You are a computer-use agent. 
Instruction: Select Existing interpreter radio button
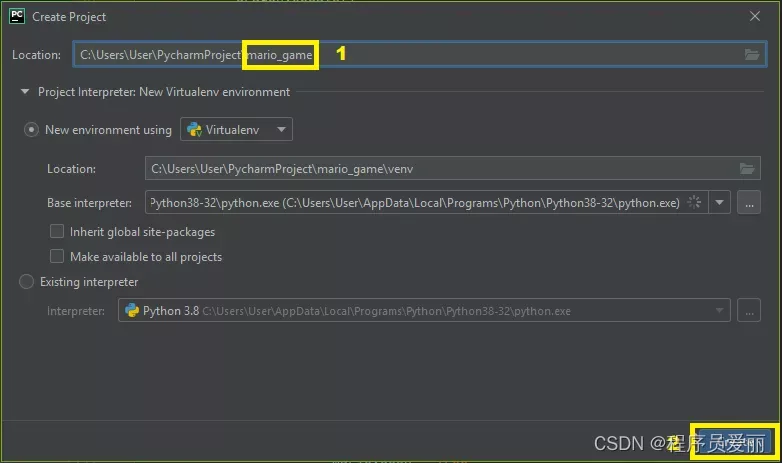26,282
